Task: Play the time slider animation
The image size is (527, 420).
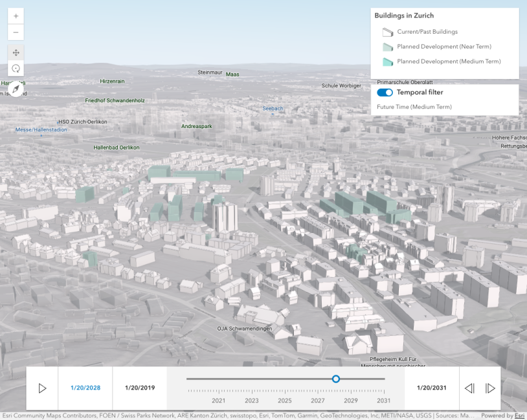Action: 42,388
